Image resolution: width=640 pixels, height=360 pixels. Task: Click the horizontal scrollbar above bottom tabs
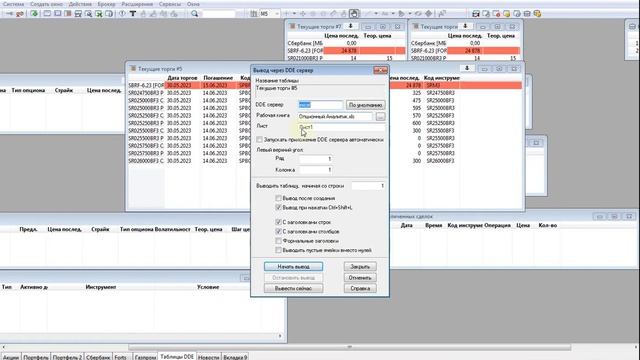point(349,347)
